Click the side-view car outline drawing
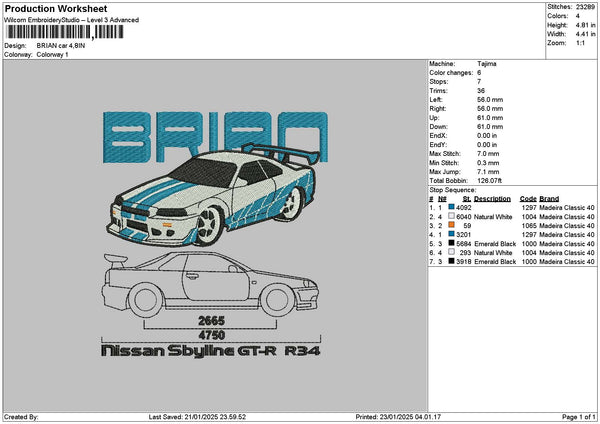The height and width of the screenshot is (424, 600). click(210, 284)
